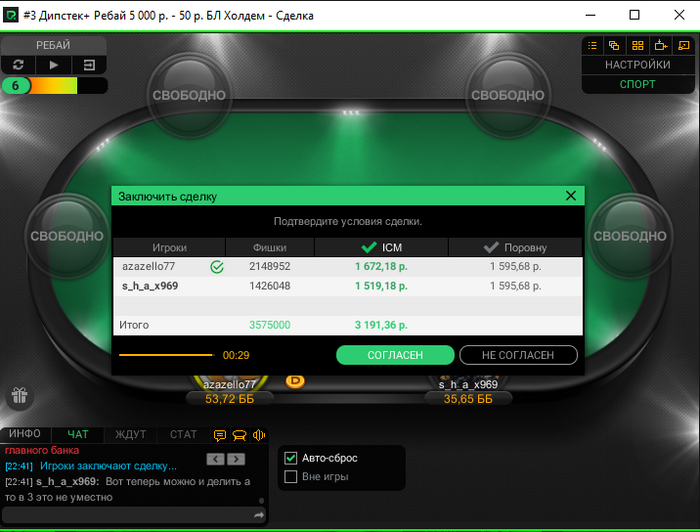Select the Поровну split option
This screenshot has width=700, height=532.
(515, 247)
